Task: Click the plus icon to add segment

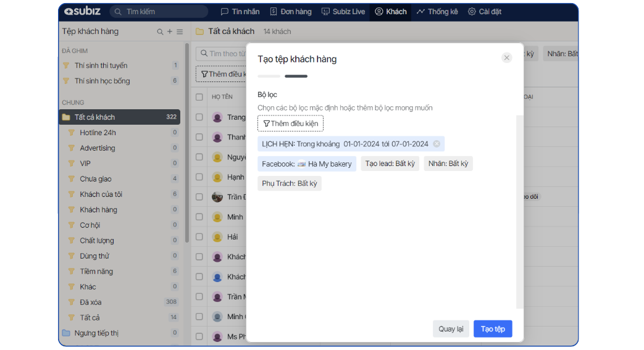Action: [170, 31]
